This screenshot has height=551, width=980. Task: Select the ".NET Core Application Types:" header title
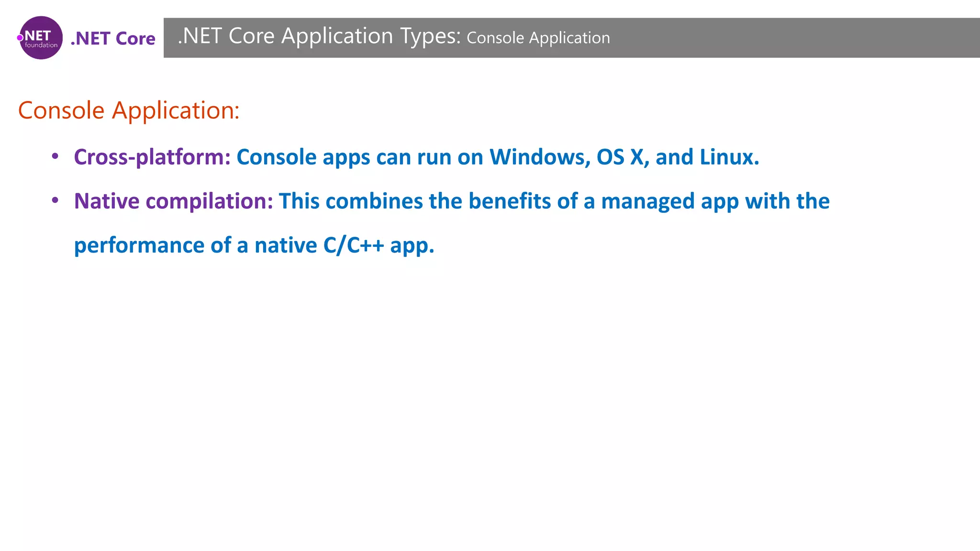click(x=319, y=36)
